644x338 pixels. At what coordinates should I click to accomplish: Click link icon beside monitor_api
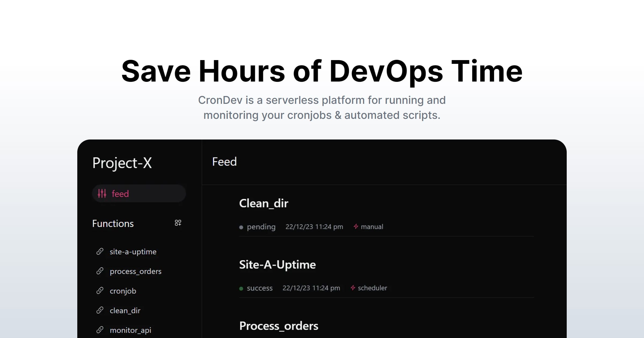[100, 330]
